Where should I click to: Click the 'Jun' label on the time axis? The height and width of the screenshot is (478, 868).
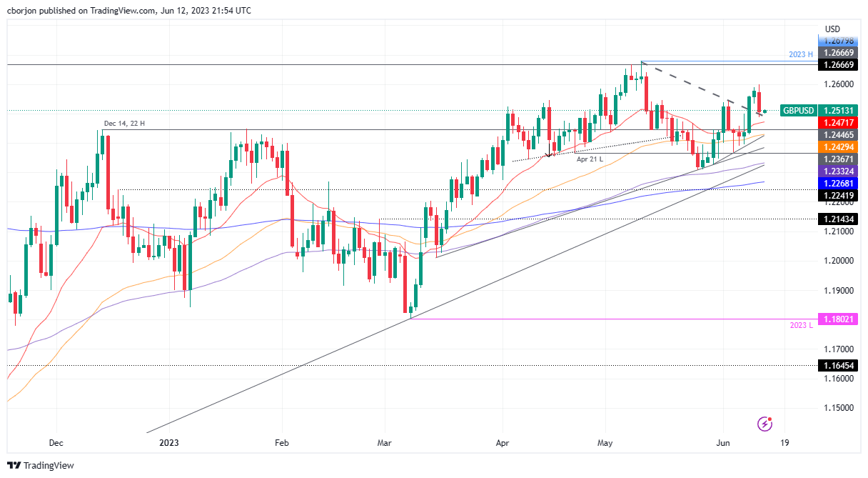(x=722, y=443)
